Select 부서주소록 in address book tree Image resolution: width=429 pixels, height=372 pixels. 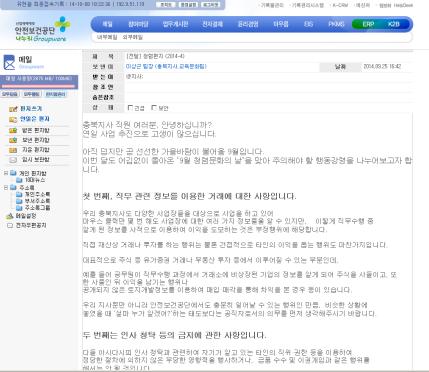pyautogui.click(x=37, y=201)
